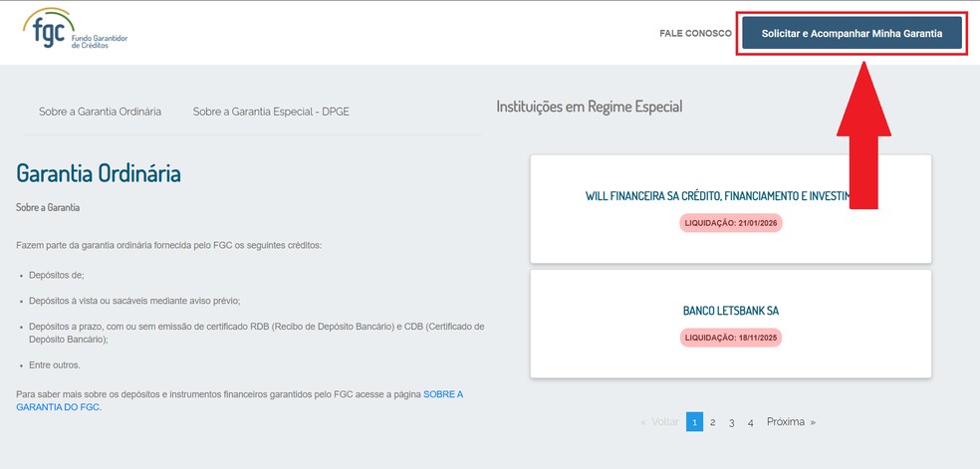
Task: Open Sobre a Garantia Especial - DPGE tab
Action: (x=271, y=112)
